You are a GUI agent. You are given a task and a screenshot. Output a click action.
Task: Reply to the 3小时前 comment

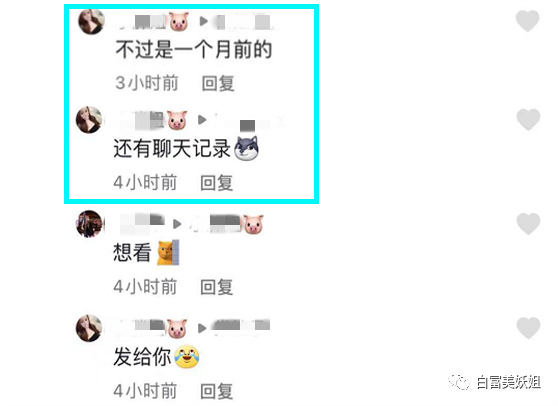218,83
